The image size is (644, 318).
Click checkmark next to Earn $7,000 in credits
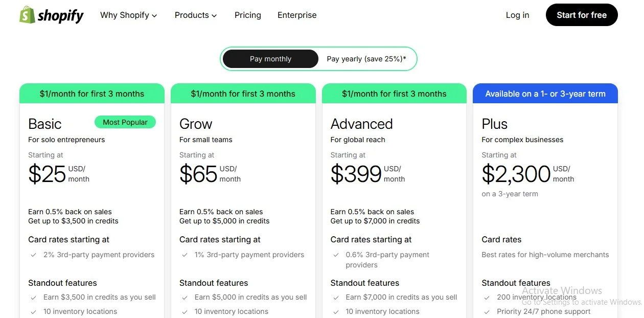(x=336, y=298)
